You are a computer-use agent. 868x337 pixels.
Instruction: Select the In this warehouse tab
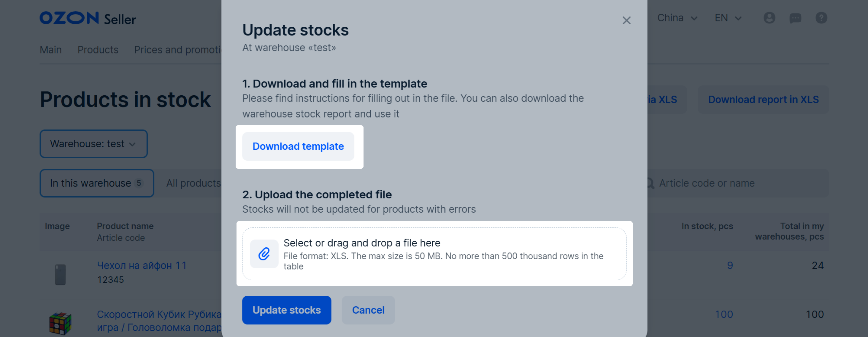97,183
